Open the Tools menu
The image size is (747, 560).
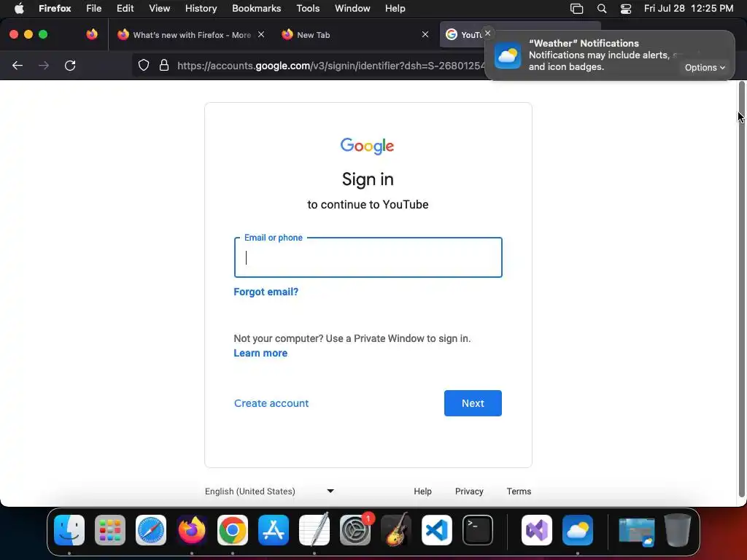(308, 9)
